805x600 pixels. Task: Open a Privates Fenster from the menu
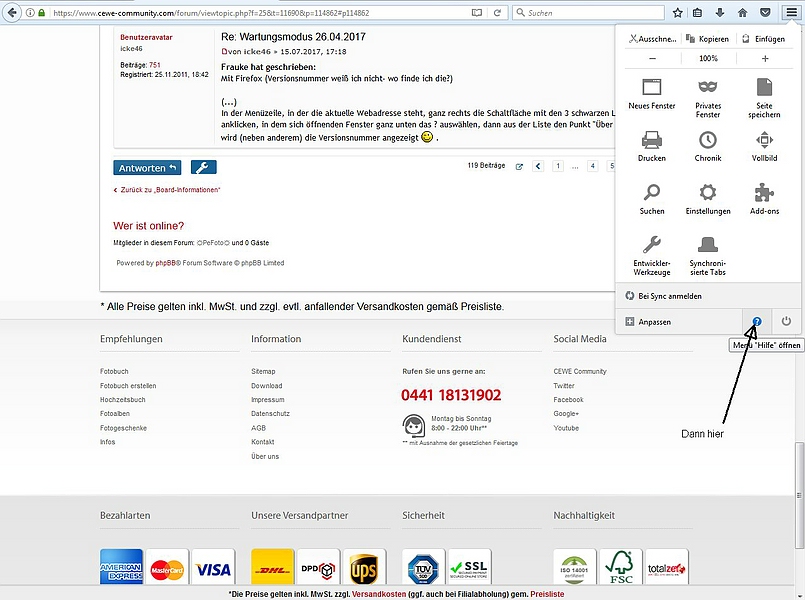tap(707, 87)
